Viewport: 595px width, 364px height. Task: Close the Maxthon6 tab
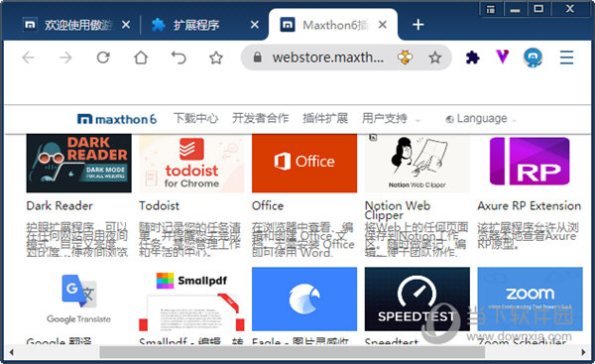tap(383, 25)
